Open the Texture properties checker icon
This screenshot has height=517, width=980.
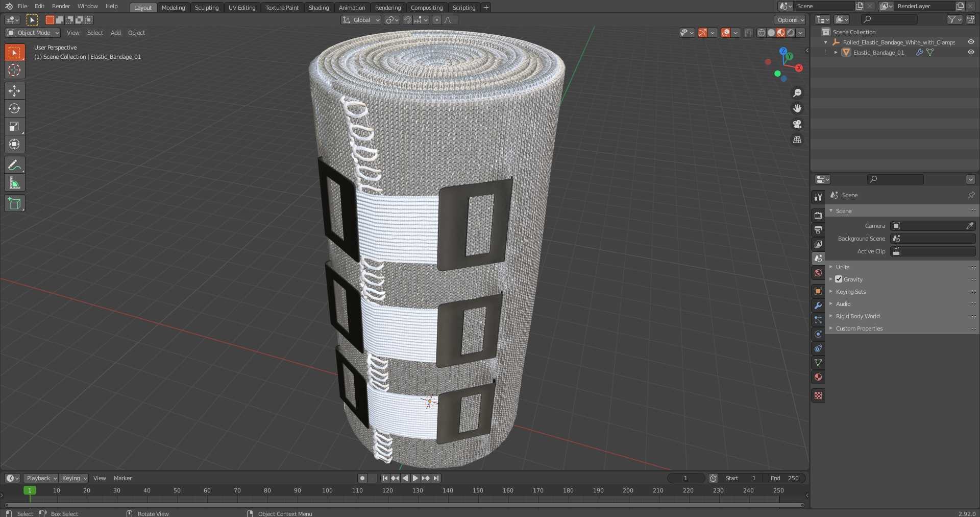[818, 395]
